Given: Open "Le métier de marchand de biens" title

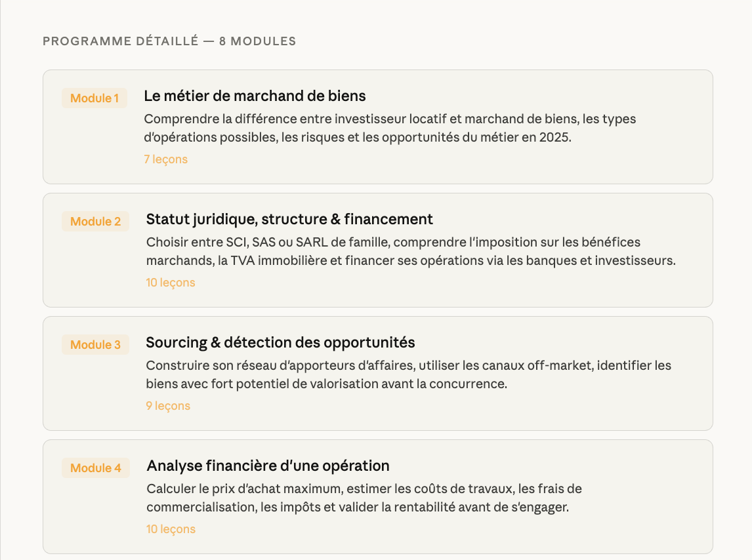Looking at the screenshot, I should point(255,96).
